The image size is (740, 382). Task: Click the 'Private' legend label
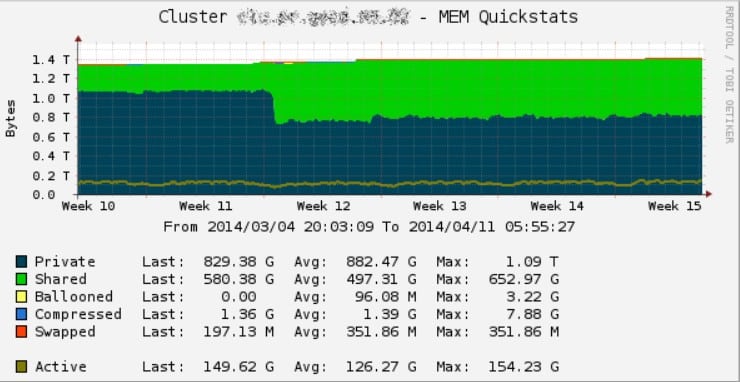click(x=65, y=262)
